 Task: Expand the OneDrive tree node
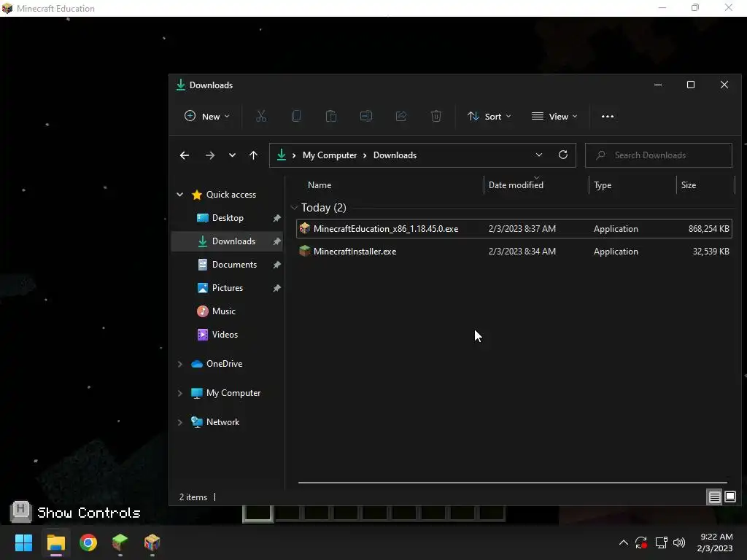179,364
